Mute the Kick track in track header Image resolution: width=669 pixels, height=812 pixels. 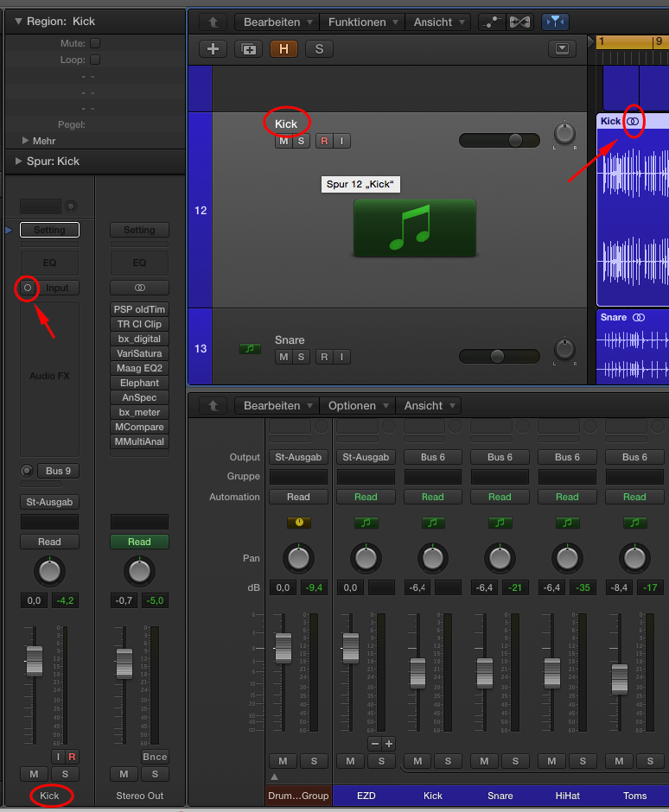(284, 141)
